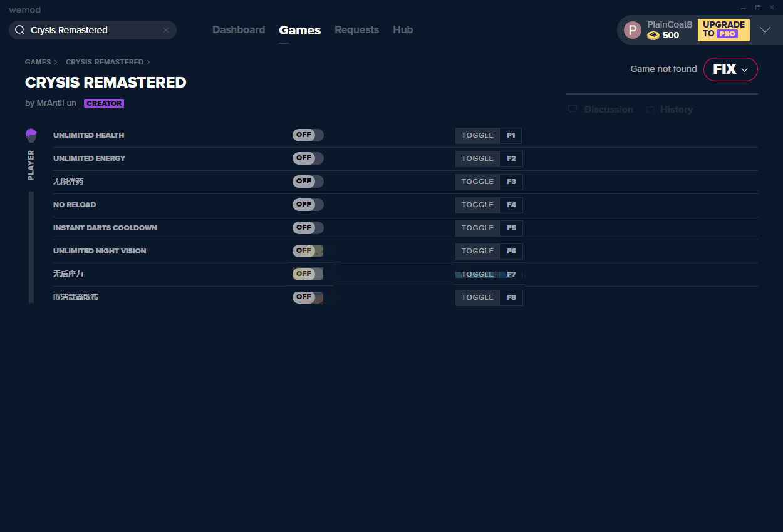The height and width of the screenshot is (532, 783).
Task: Click the 500 points balance
Action: [671, 36]
